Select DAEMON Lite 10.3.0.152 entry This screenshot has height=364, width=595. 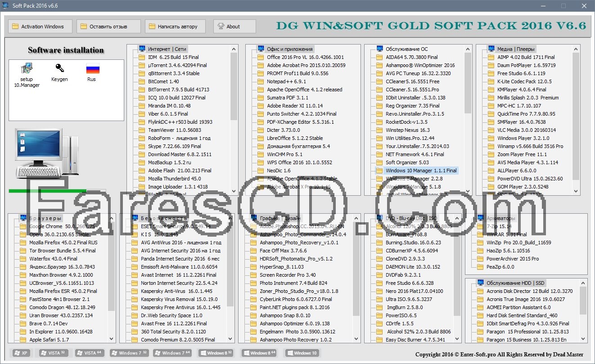[x=413, y=267]
